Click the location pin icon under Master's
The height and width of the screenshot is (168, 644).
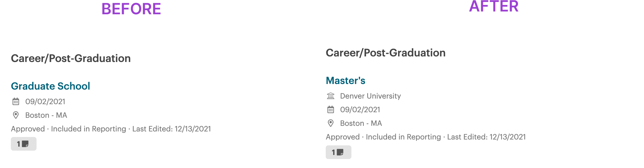click(331, 123)
